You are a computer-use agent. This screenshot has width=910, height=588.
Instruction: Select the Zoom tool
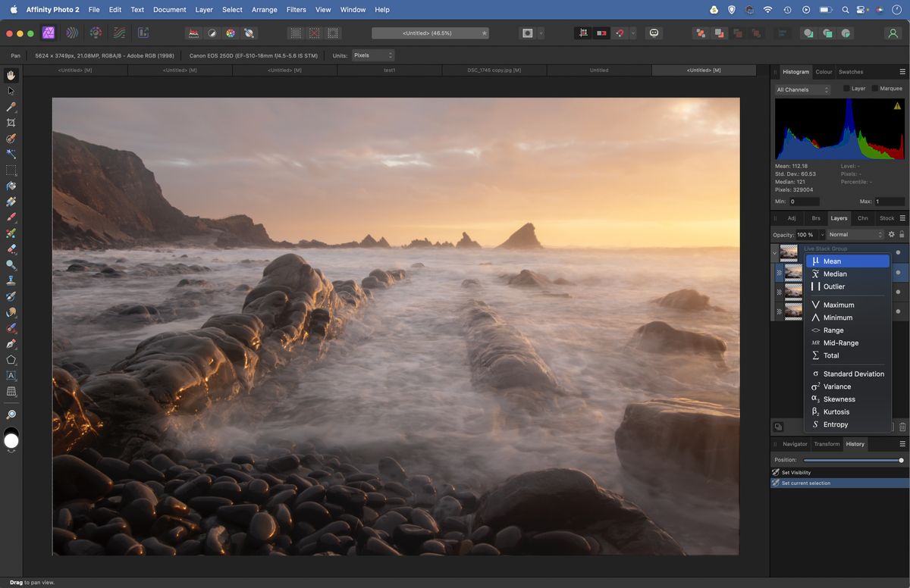tap(11, 414)
